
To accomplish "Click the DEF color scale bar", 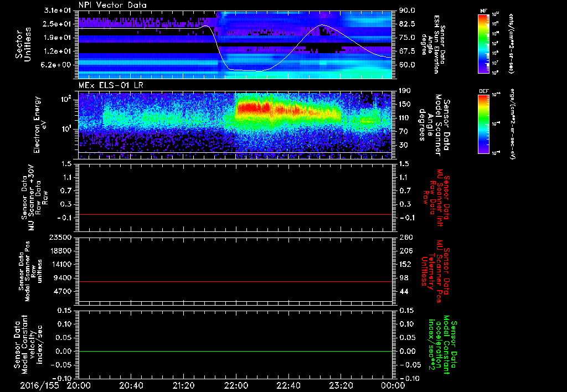I will pos(483,123).
